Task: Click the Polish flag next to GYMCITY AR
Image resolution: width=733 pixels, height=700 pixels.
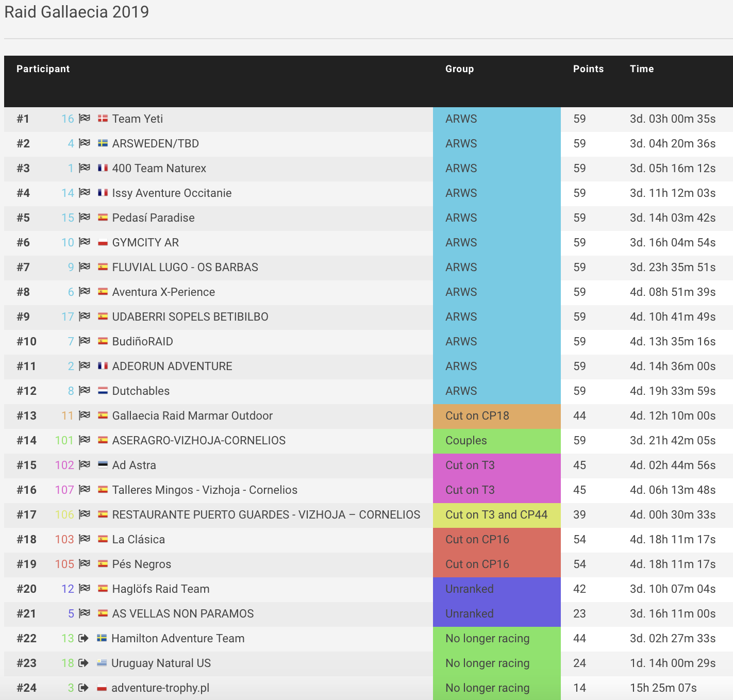Action: [103, 242]
